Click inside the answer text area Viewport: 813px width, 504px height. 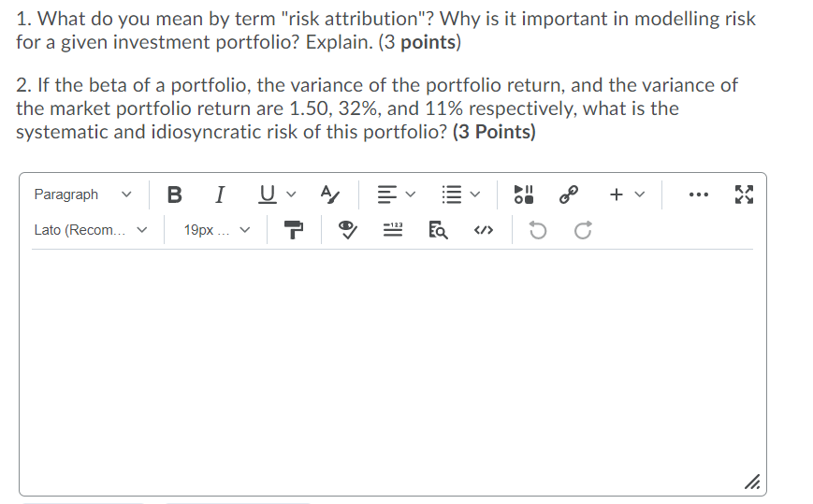pyautogui.click(x=393, y=370)
